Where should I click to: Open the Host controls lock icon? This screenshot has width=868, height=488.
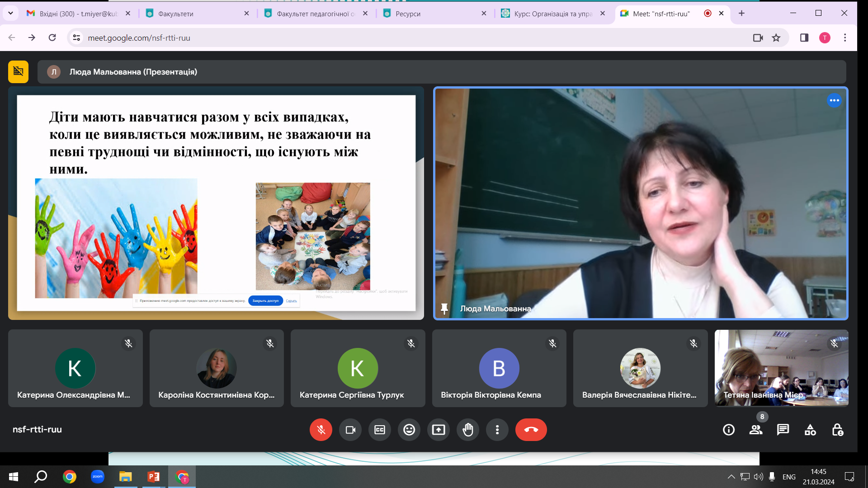coord(837,430)
